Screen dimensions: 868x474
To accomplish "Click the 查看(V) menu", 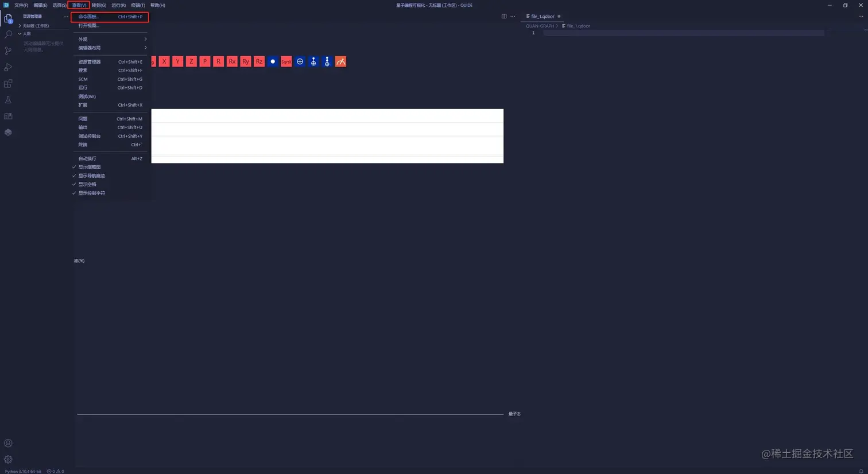I will point(79,5).
